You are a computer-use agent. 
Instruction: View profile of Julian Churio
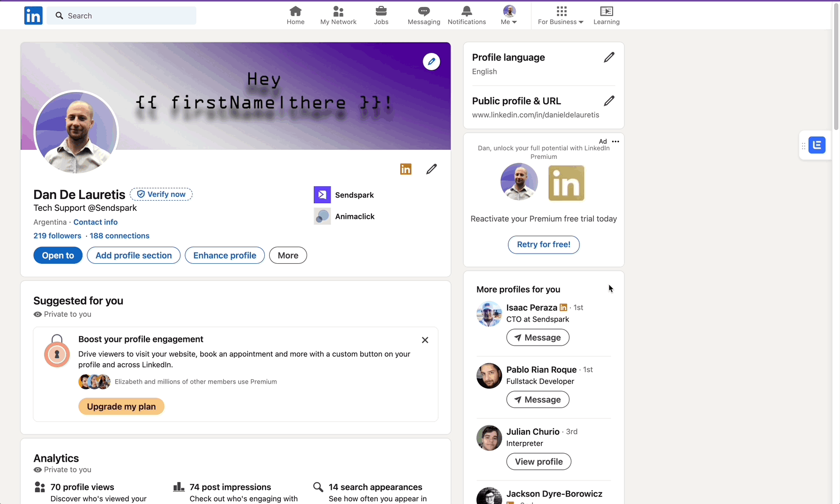tap(539, 462)
